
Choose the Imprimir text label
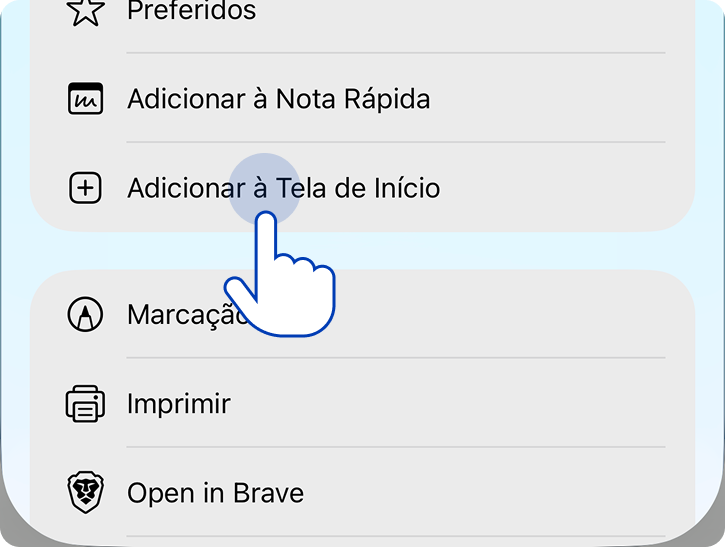tap(178, 404)
